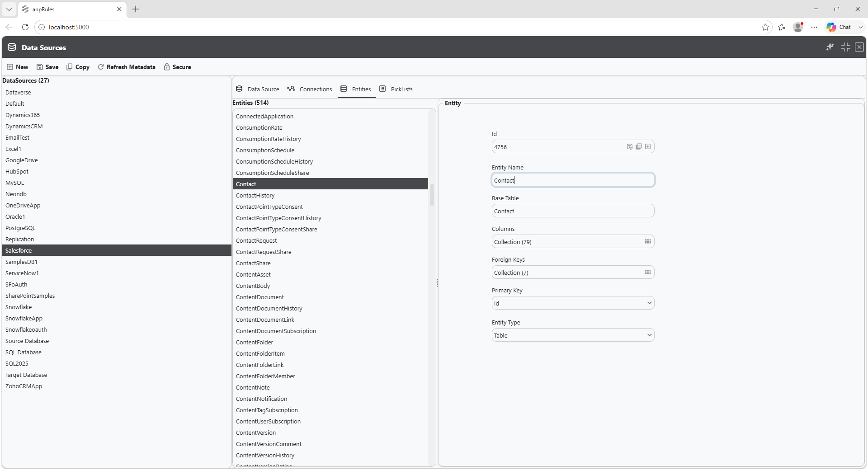868x470 pixels.
Task: Select the SharePointSamples data source
Action: tap(117, 296)
